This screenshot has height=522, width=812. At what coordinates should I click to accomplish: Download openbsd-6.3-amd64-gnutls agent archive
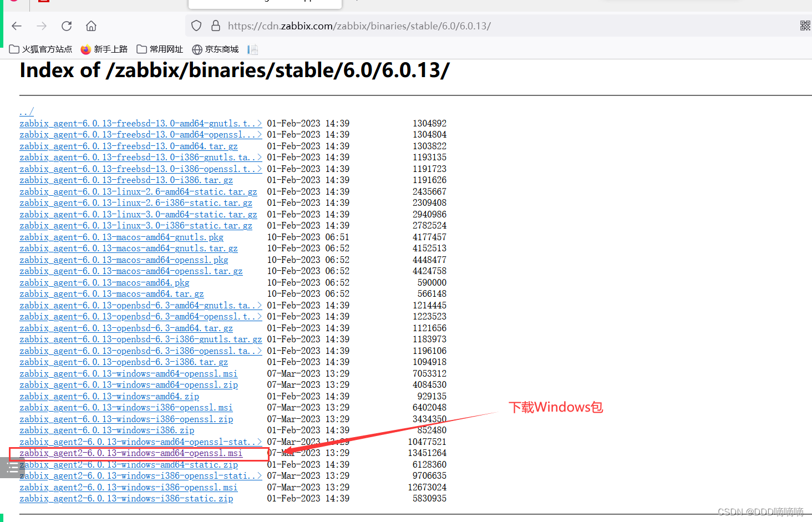[x=141, y=305]
